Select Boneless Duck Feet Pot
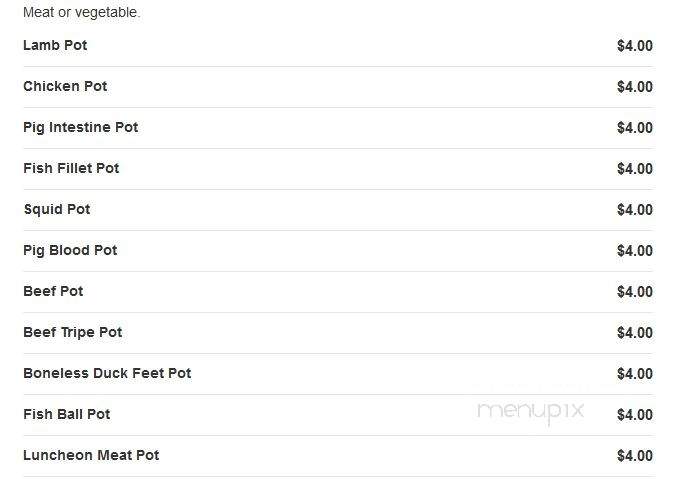 pos(107,373)
